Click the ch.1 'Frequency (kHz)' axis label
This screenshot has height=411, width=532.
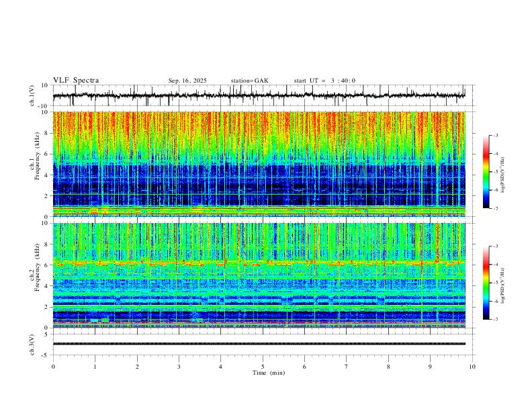(38, 156)
